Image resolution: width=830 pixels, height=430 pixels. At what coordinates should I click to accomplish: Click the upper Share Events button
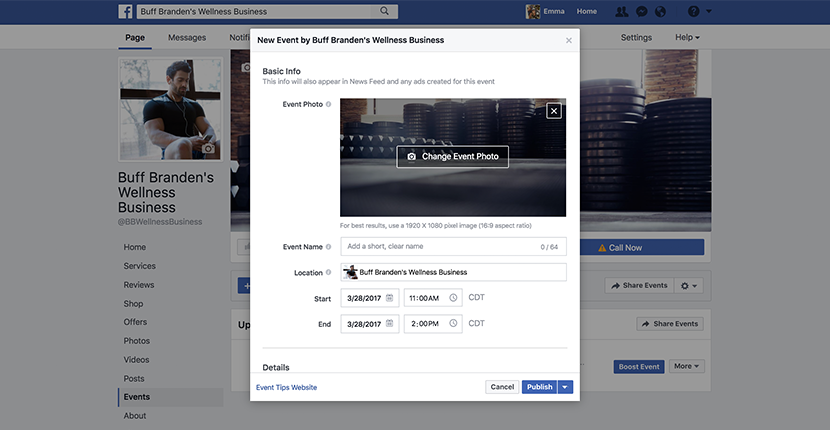click(639, 285)
